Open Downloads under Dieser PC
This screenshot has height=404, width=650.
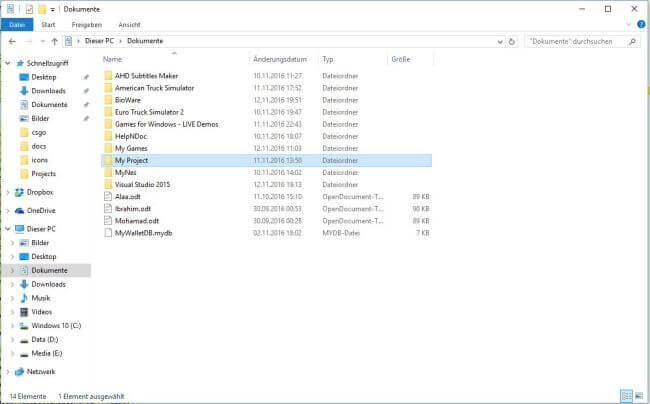tap(49, 284)
